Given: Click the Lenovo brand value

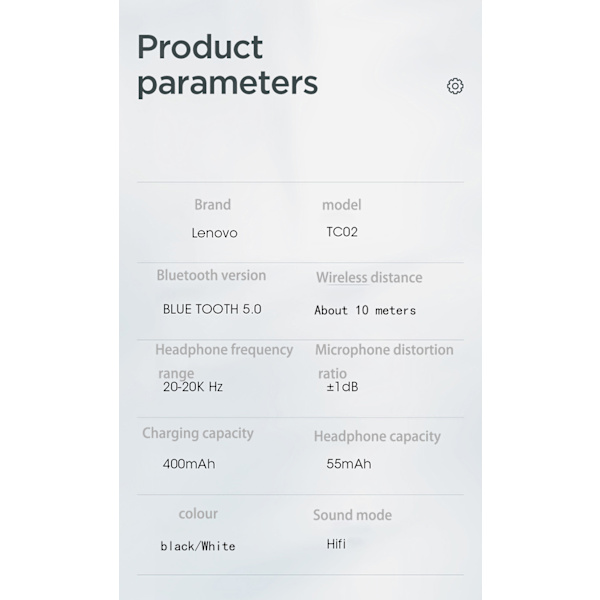Looking at the screenshot, I should [x=214, y=233].
